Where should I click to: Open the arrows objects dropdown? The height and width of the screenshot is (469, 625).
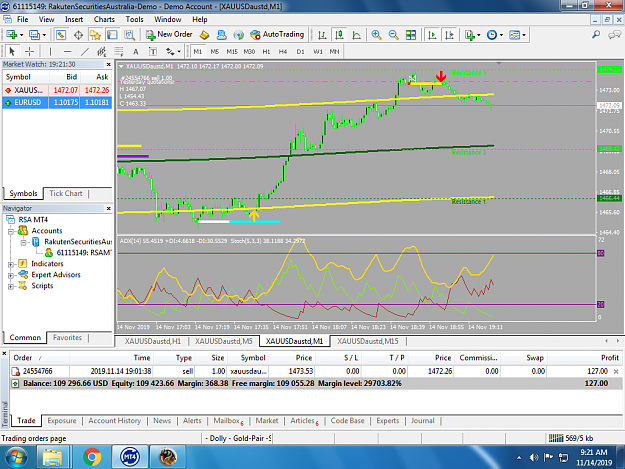pos(173,51)
